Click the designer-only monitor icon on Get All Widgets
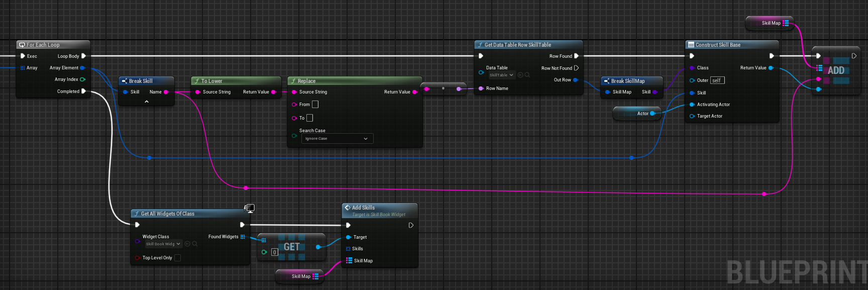868x290 pixels. coord(250,208)
